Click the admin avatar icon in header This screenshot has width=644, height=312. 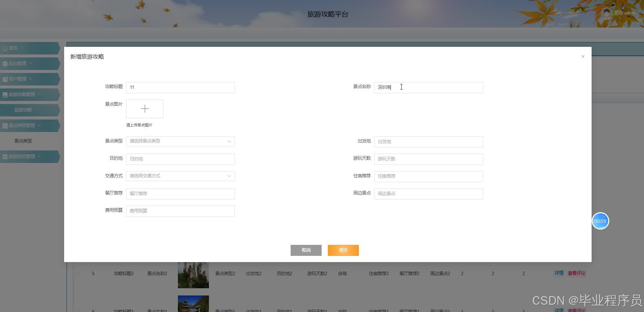click(606, 13)
